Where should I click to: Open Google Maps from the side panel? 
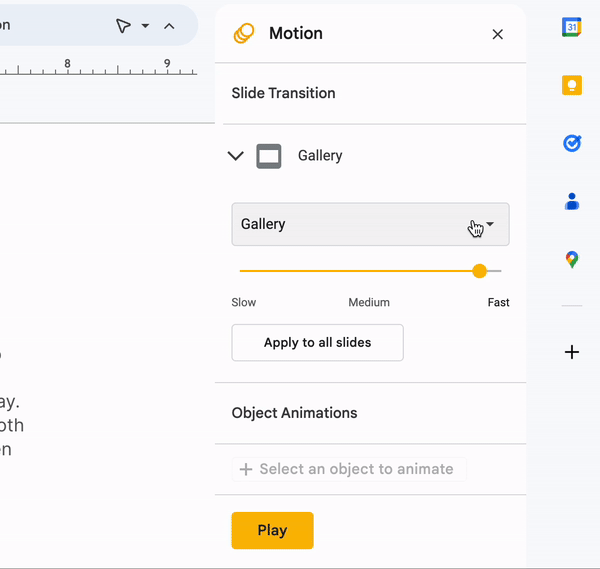(571, 260)
